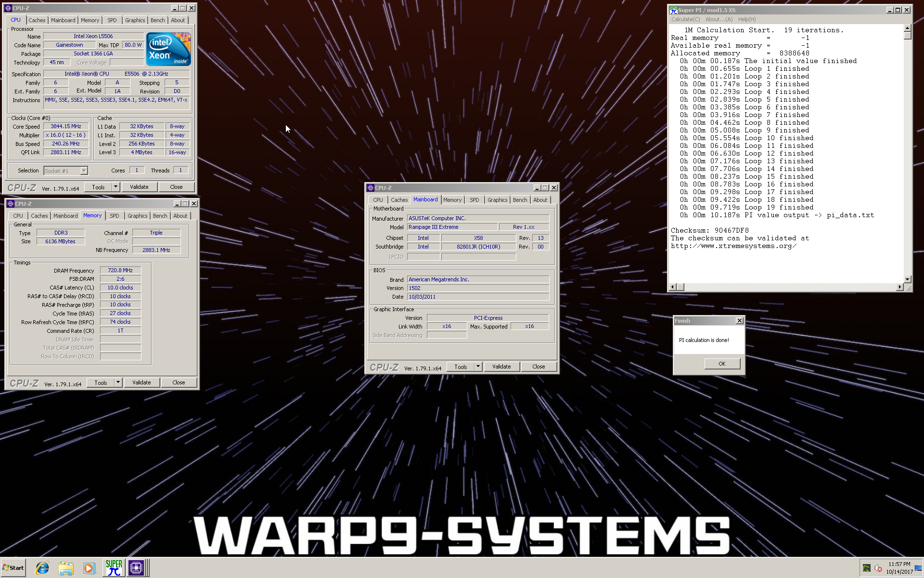Click the DRAM Frequency 720.8 MHz value
Image resolution: width=924 pixels, height=578 pixels.
click(120, 270)
